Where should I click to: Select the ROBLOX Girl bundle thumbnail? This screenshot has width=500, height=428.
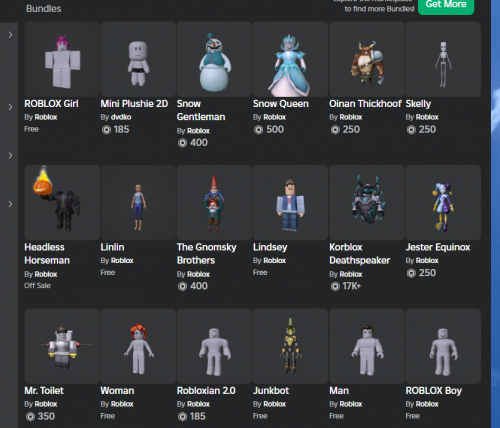pyautogui.click(x=62, y=59)
